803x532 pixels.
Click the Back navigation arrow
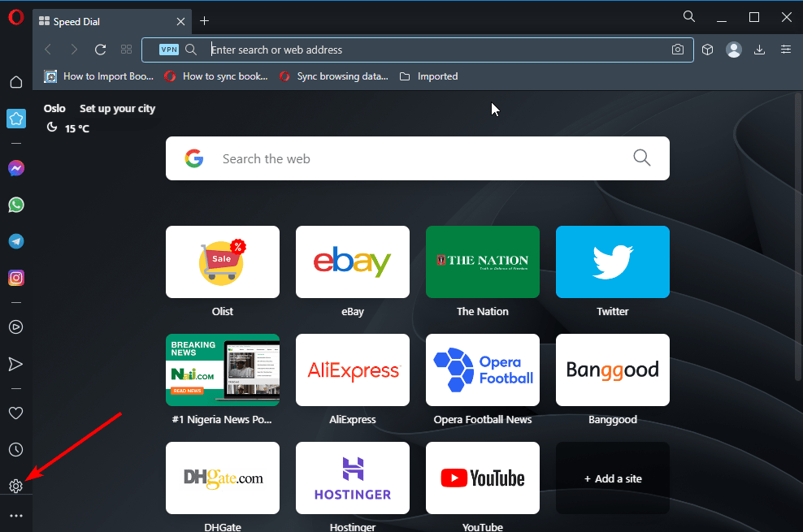[x=48, y=50]
